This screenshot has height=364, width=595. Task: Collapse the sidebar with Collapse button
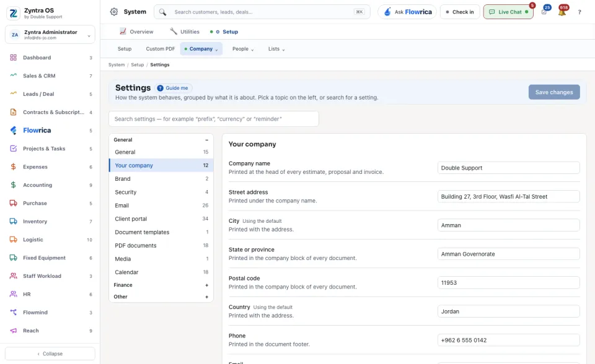click(50, 353)
